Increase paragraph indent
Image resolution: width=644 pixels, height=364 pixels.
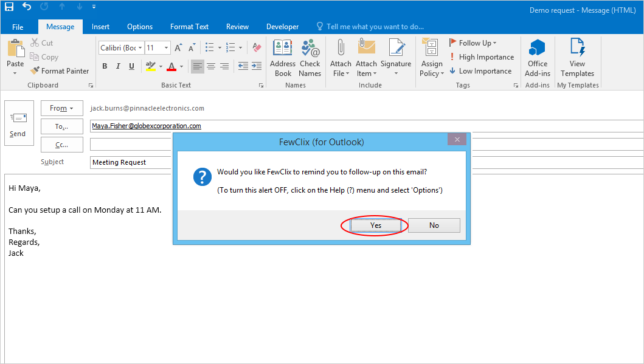257,66
